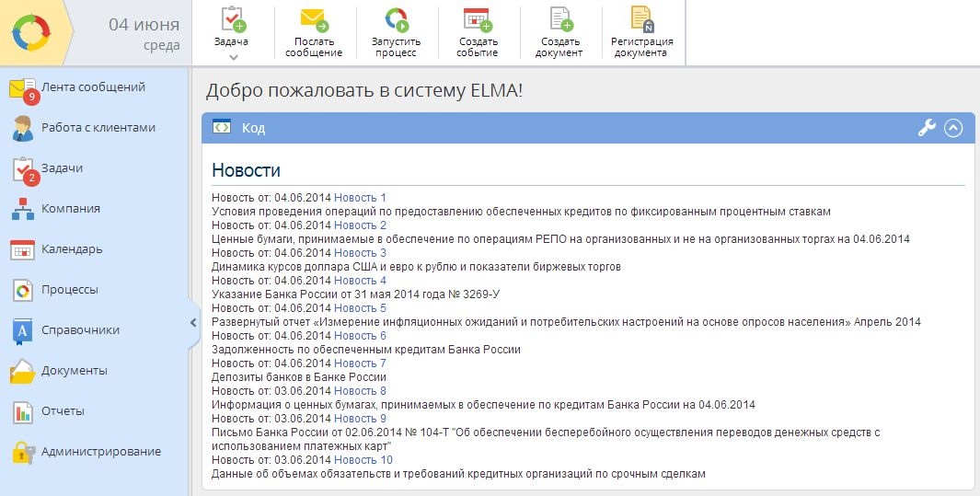Open the Администрирование lock icon

pos(24,453)
